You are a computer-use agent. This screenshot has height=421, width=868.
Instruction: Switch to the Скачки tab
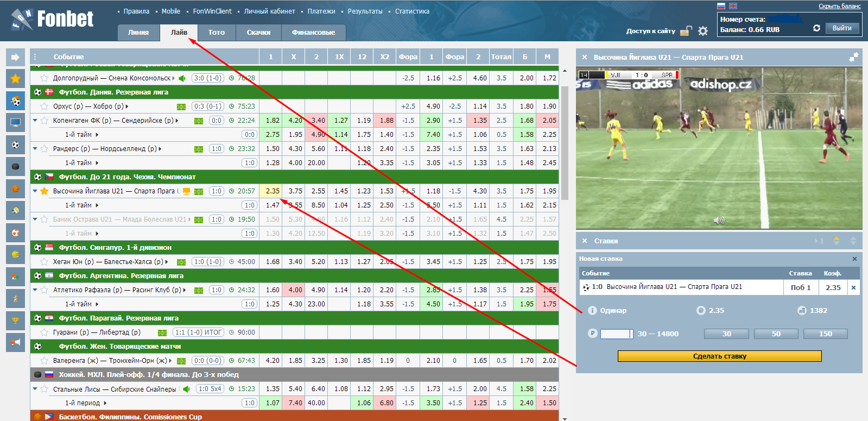tap(258, 33)
